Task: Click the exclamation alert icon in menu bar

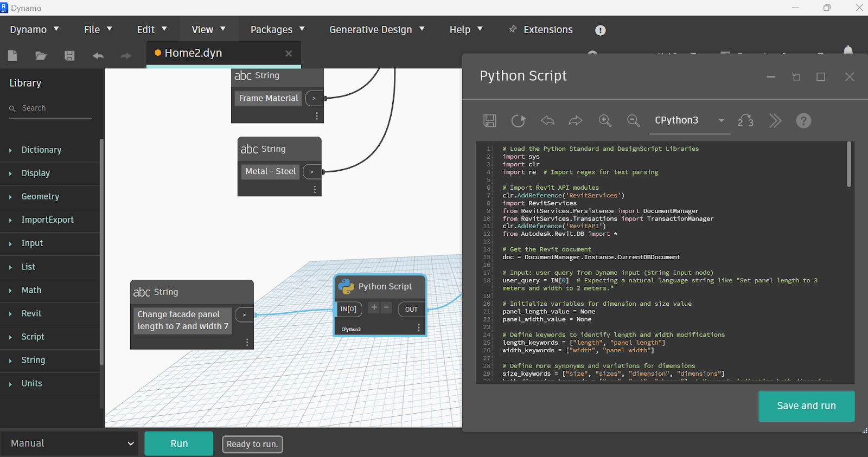Action: 600,30
